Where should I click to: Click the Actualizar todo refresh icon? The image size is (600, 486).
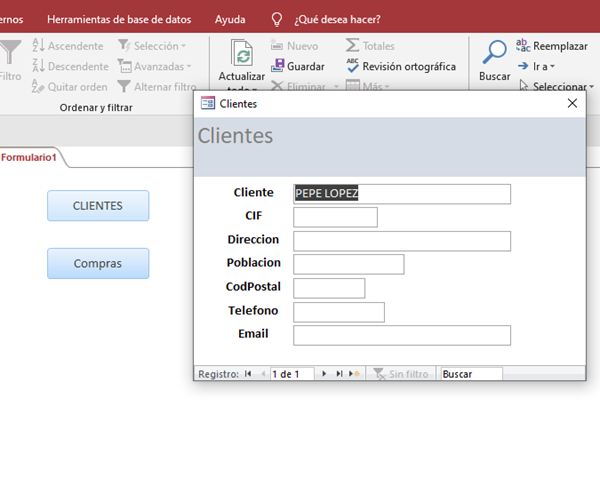pos(241,53)
